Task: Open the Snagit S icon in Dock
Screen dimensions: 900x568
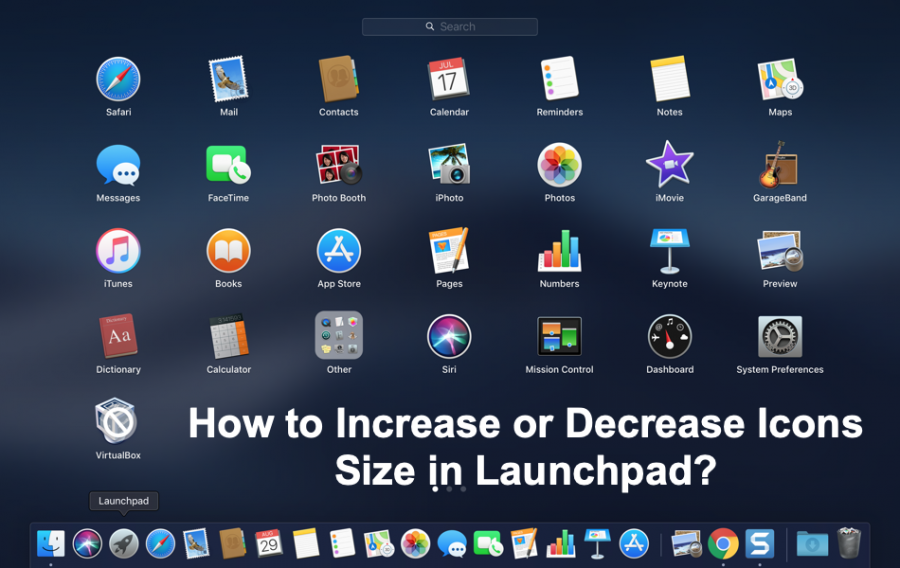Action: pyautogui.click(x=759, y=543)
